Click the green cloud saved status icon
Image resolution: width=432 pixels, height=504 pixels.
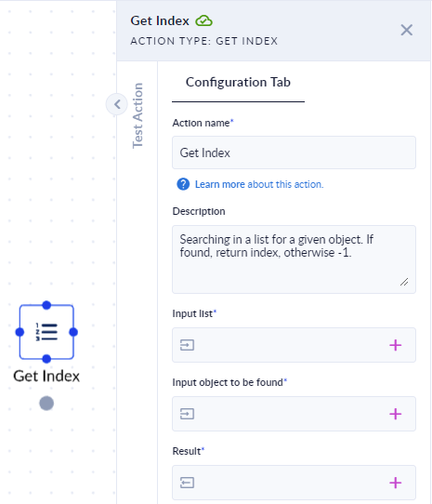[204, 20]
